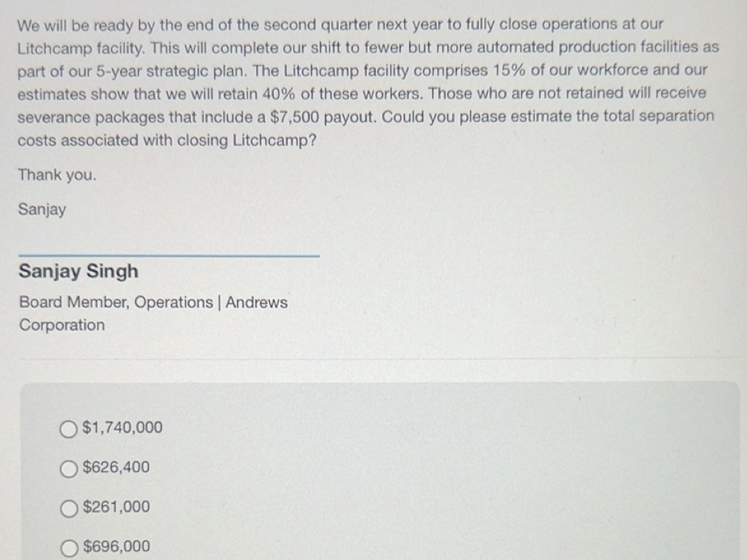Screen dimensions: 747x560
Task: Click the 'severance packages' phrase
Action: pos(90,118)
